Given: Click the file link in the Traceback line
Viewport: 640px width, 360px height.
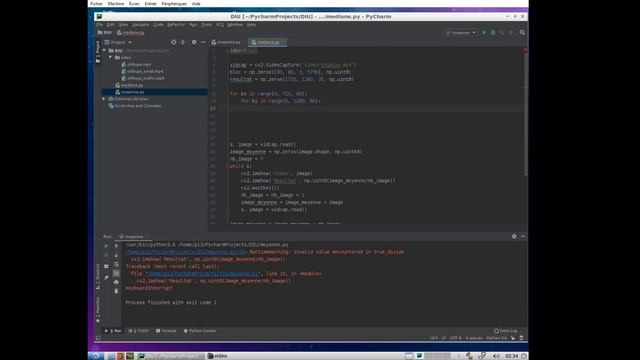Looking at the screenshot, I should pyautogui.click(x=203, y=273).
